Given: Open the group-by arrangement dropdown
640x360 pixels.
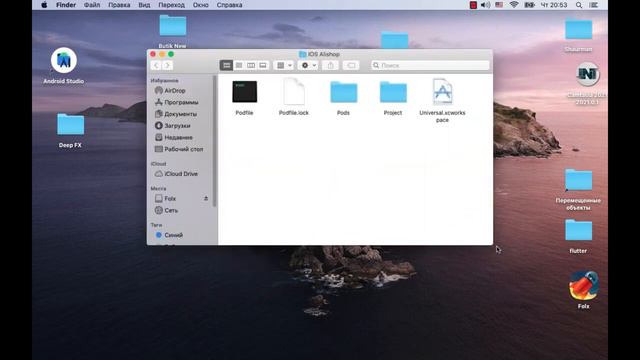Looking at the screenshot, I should pos(284,65).
